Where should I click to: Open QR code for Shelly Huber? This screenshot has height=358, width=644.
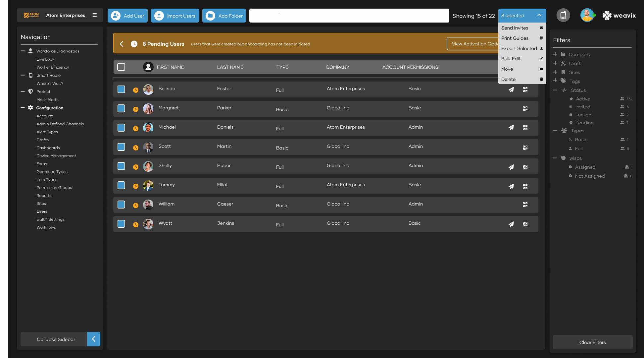click(525, 167)
